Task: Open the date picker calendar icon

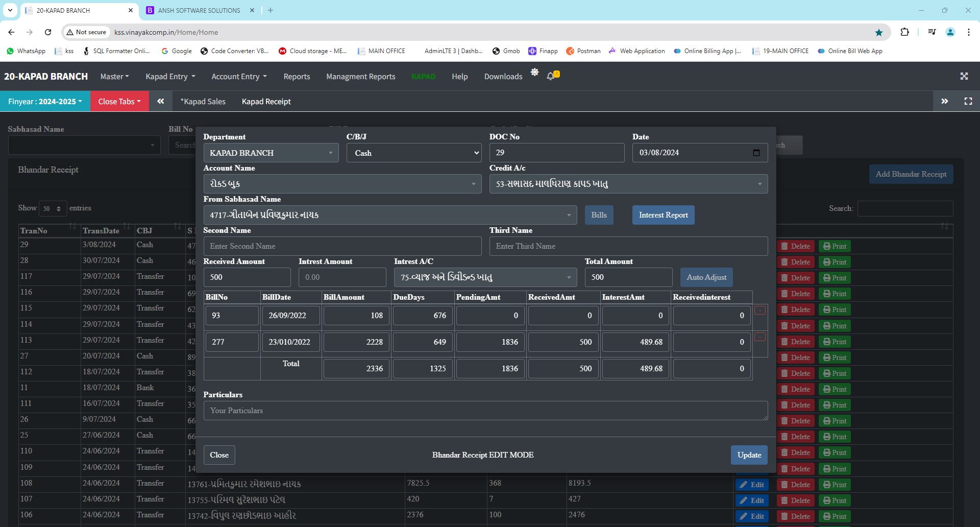Action: [x=756, y=153]
